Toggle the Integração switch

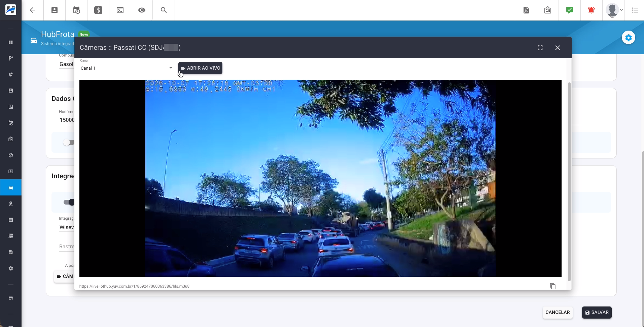[69, 202]
